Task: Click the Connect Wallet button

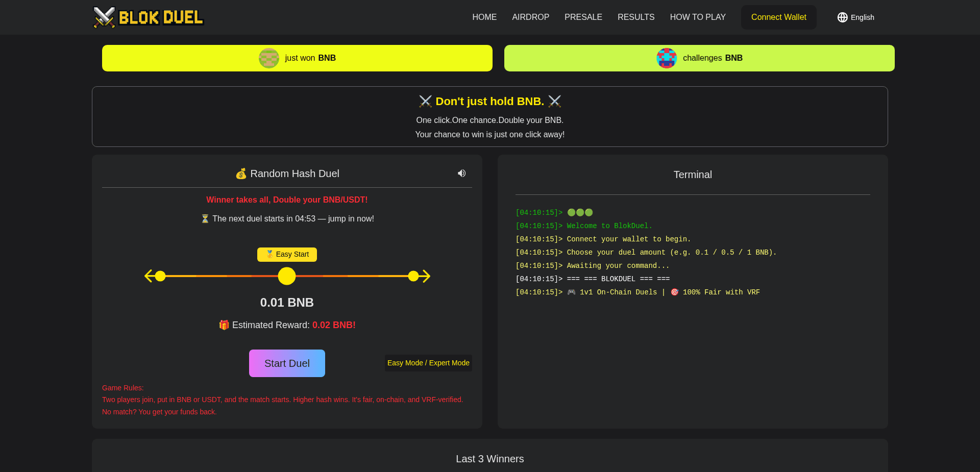Action: [778, 17]
